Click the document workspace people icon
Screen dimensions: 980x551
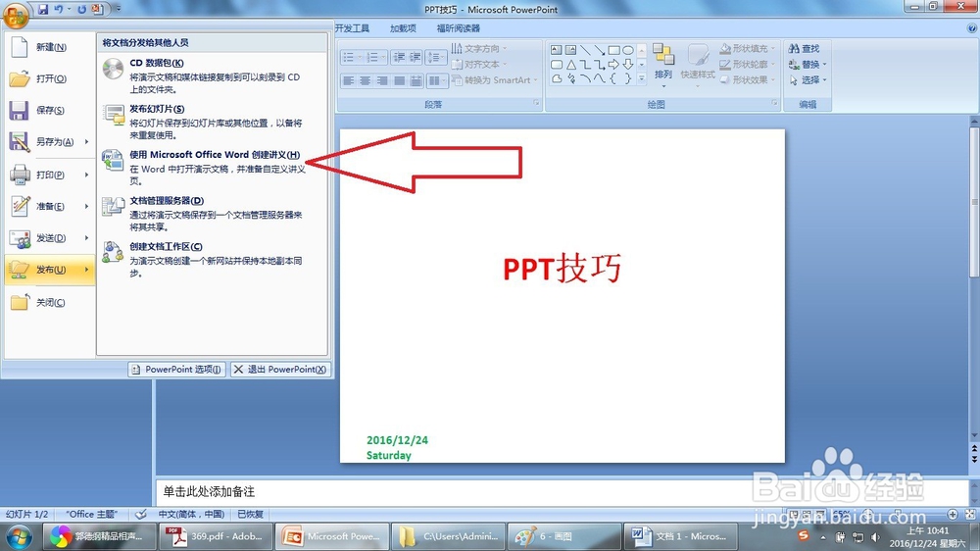point(113,252)
